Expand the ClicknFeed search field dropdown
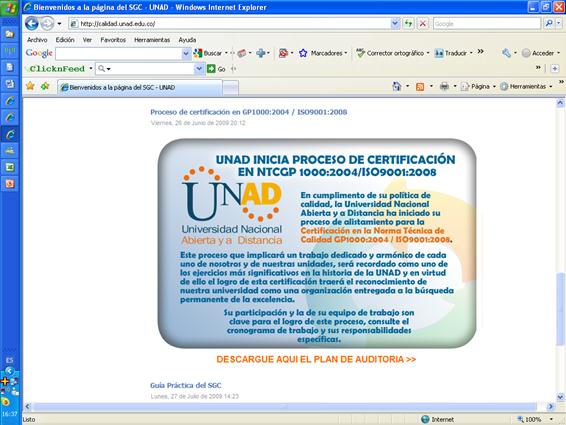 coord(199,69)
